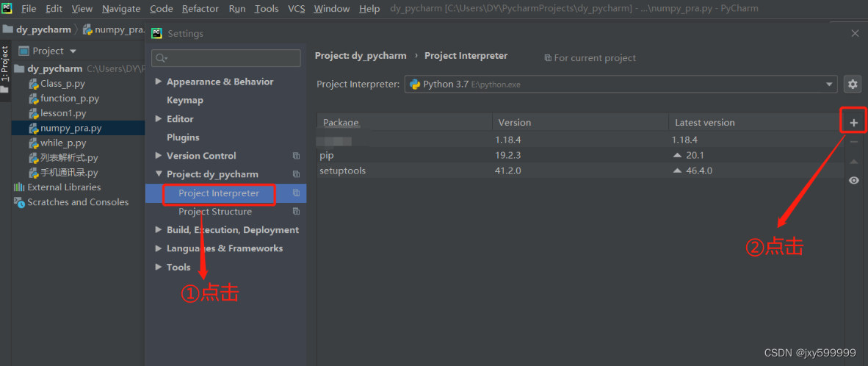Image resolution: width=868 pixels, height=366 pixels.
Task: Open the interpreter settings gear button
Action: [853, 85]
